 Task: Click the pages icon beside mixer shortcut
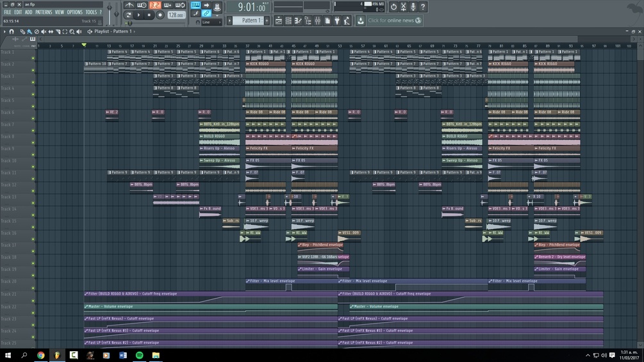point(327,21)
